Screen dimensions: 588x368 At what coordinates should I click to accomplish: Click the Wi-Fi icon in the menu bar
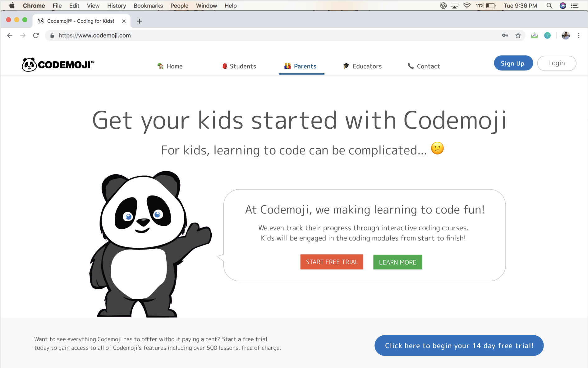466,5
